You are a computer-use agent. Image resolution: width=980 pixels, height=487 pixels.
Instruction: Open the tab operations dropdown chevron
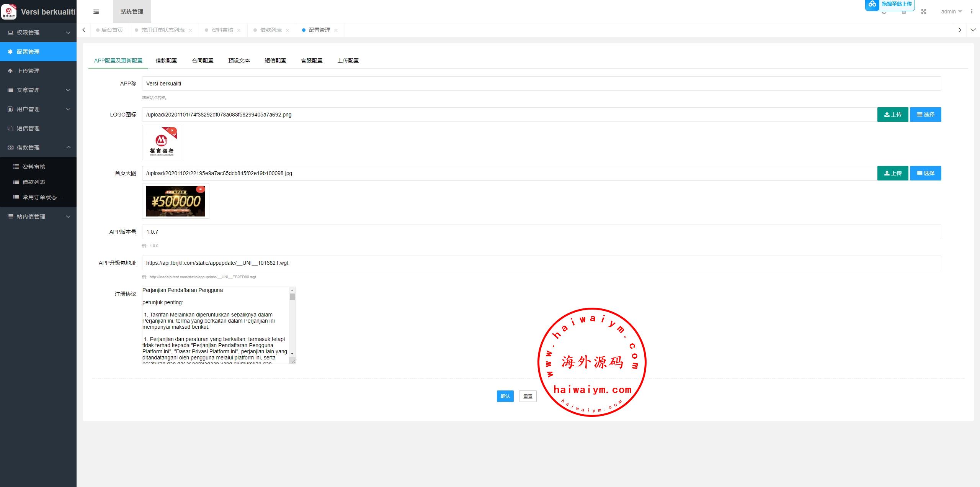(x=973, y=30)
